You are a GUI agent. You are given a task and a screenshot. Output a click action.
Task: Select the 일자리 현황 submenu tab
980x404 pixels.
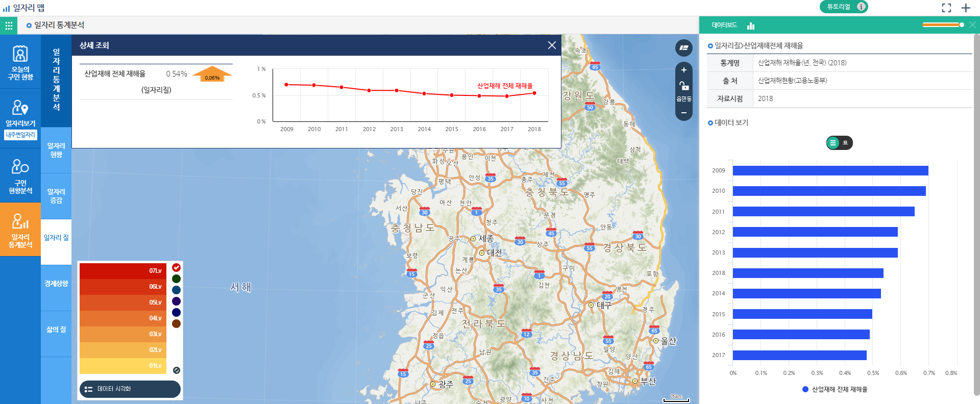(56, 150)
